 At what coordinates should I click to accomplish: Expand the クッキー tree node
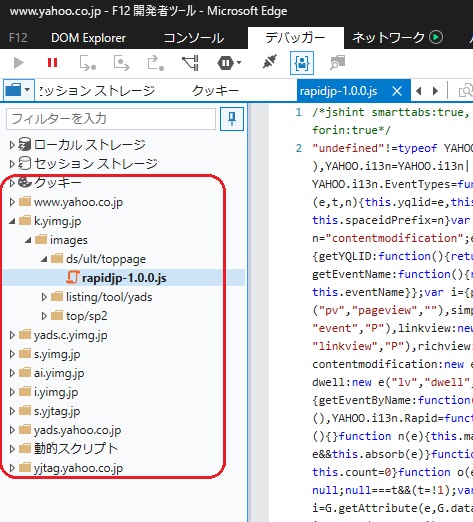12,183
